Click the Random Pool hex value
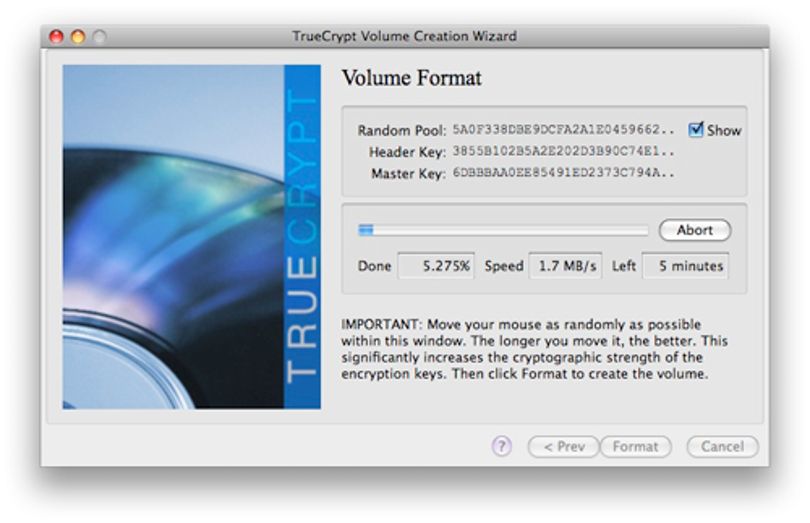Viewport: 810px width, 523px height. click(564, 129)
